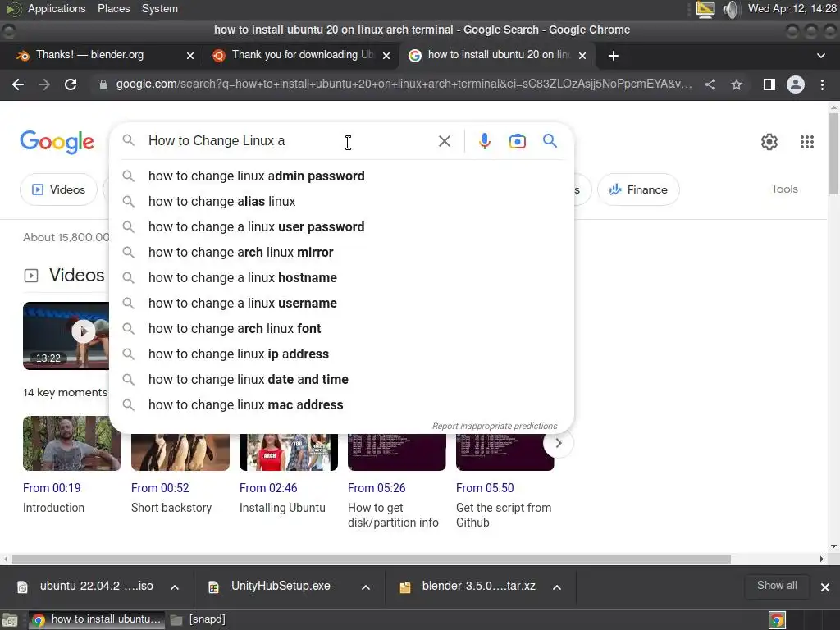840x630 pixels.
Task: Click the Chrome back arrow
Action: [x=18, y=84]
